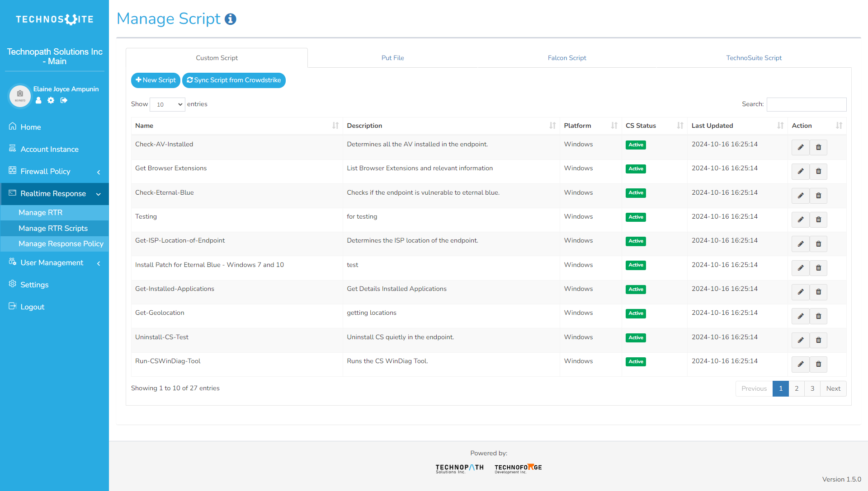Viewport: 868px width, 491px height.
Task: Sort table by Name column
Action: 335,126
